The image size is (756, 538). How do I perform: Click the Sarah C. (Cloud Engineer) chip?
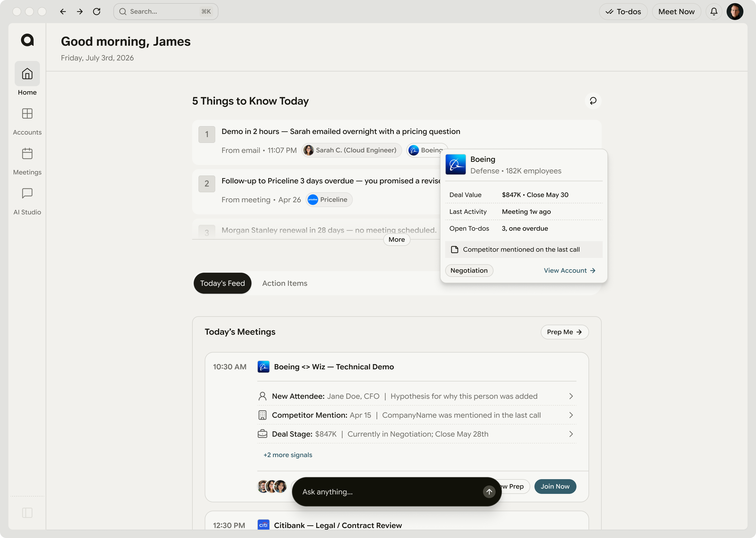tap(351, 150)
